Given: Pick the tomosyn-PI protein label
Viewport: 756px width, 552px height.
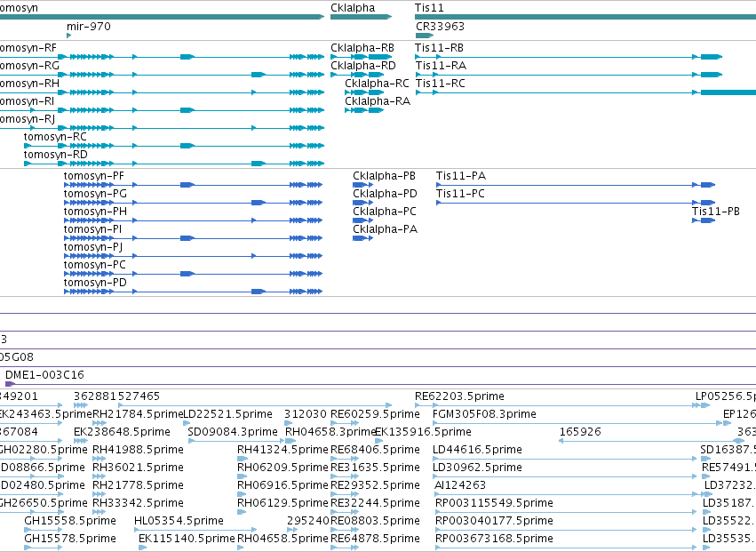Looking at the screenshot, I should point(92,229).
